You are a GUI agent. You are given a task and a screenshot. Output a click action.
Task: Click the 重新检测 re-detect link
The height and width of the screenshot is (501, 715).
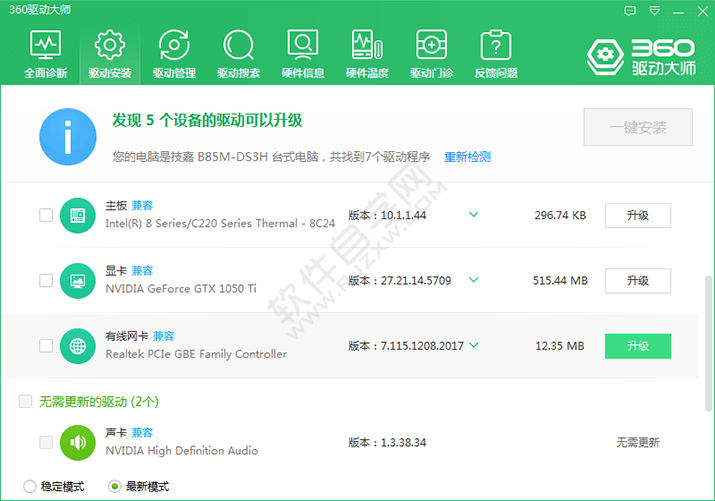[467, 157]
